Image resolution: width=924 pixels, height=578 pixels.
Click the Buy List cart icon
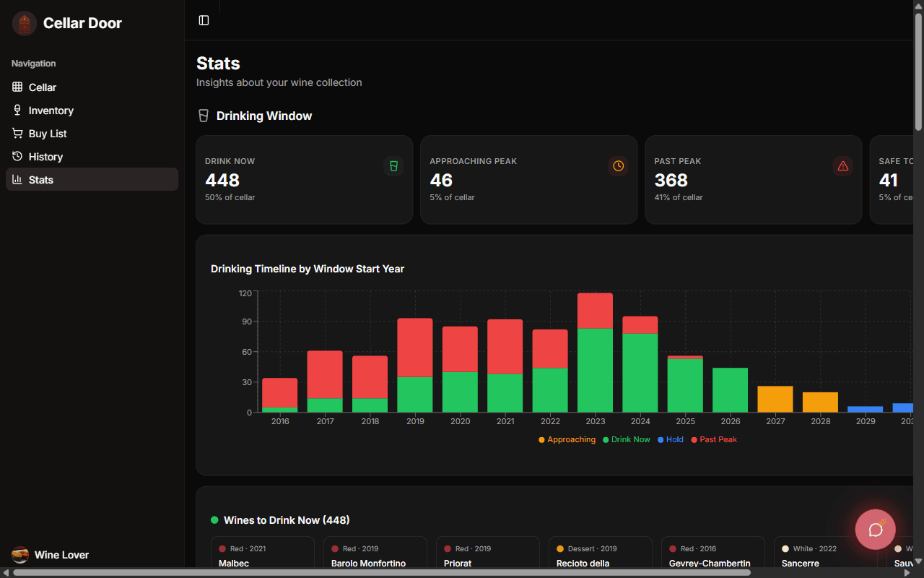[x=17, y=134]
